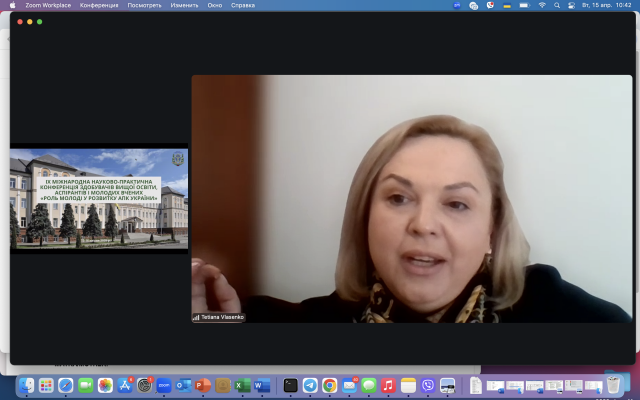Click the date and time clock
Image resolution: width=640 pixels, height=400 pixels.
pyautogui.click(x=607, y=5)
